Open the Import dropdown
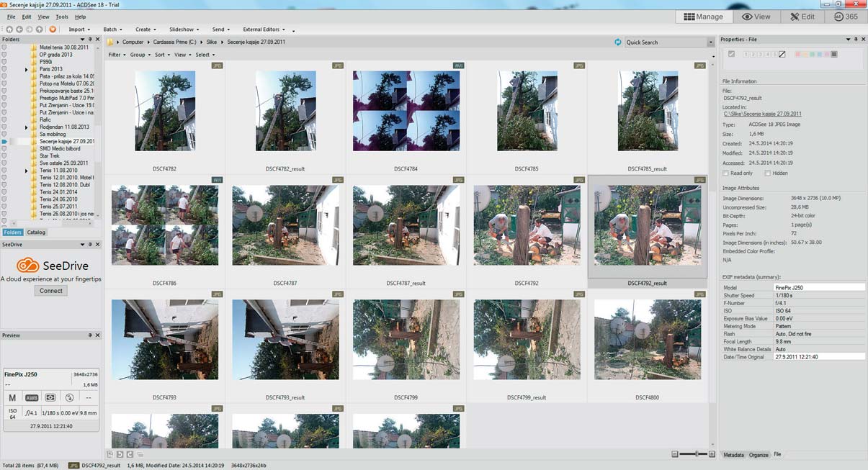Viewport: 868px width, 470px height. coord(79,30)
